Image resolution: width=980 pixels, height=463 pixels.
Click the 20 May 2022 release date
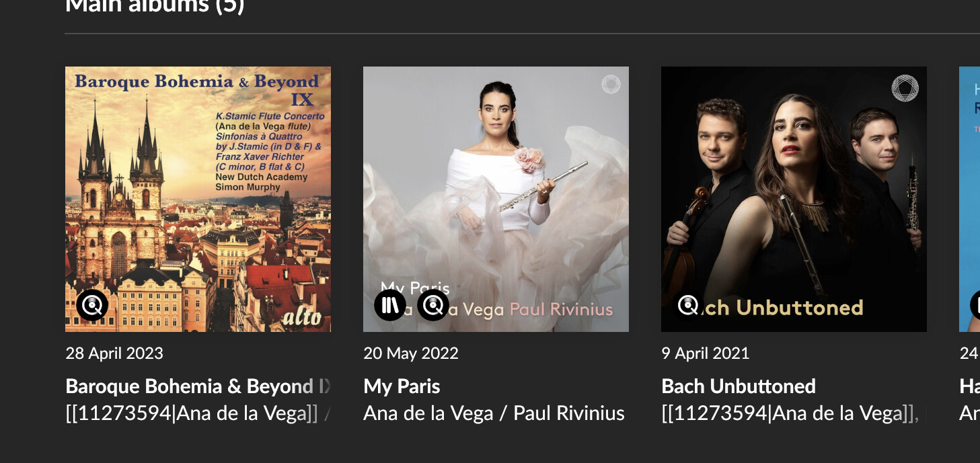pyautogui.click(x=411, y=353)
